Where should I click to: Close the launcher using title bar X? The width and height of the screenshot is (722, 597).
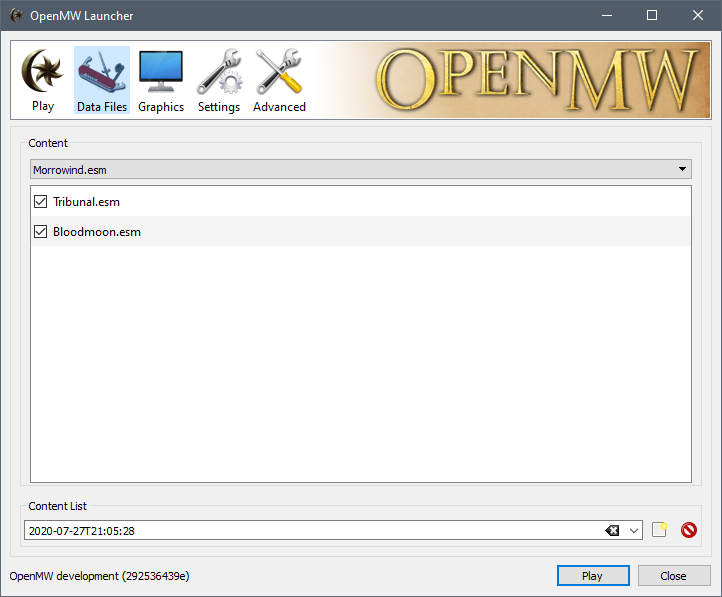pyautogui.click(x=698, y=15)
